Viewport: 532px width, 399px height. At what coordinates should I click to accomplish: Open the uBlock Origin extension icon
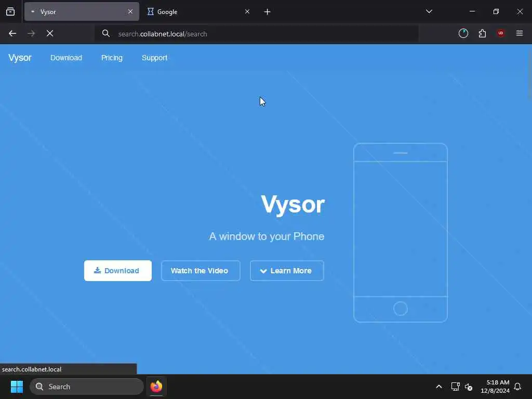pyautogui.click(x=501, y=33)
